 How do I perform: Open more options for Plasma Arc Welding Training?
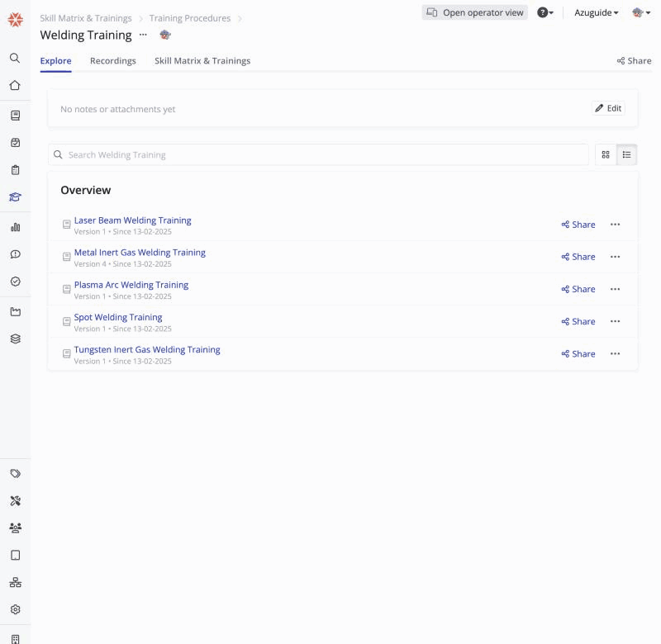(615, 289)
